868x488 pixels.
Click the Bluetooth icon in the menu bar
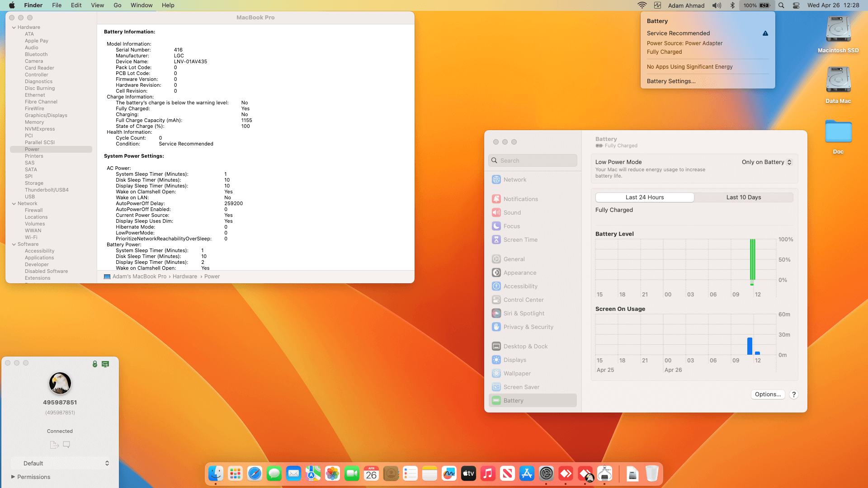pos(732,5)
